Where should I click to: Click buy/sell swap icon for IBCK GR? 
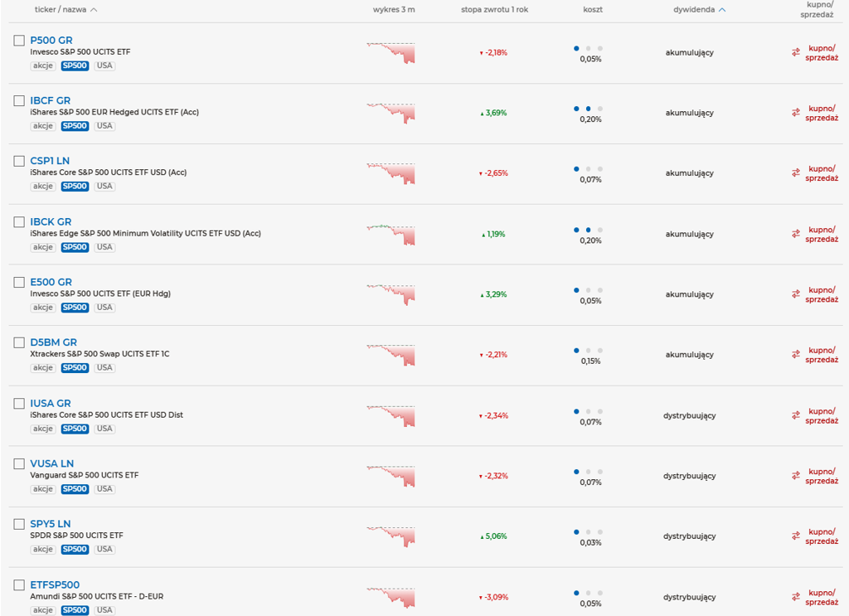796,234
